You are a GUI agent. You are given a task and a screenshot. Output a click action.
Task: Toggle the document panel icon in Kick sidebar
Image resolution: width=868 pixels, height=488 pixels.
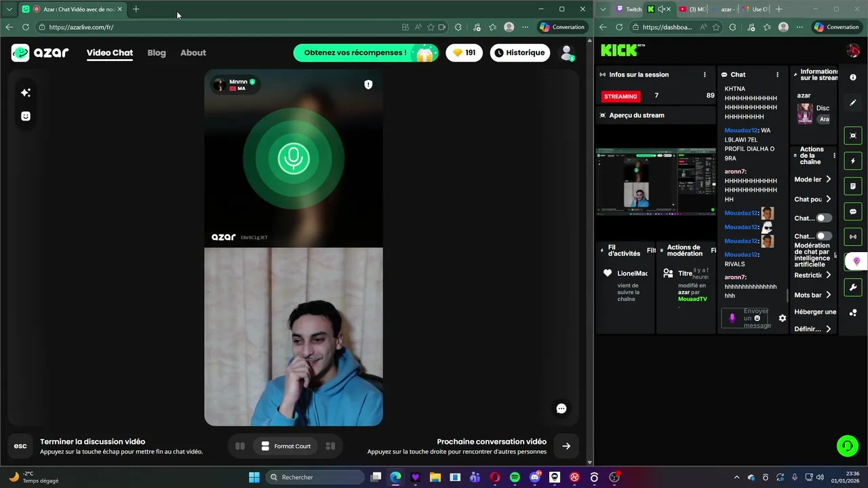coord(853,186)
